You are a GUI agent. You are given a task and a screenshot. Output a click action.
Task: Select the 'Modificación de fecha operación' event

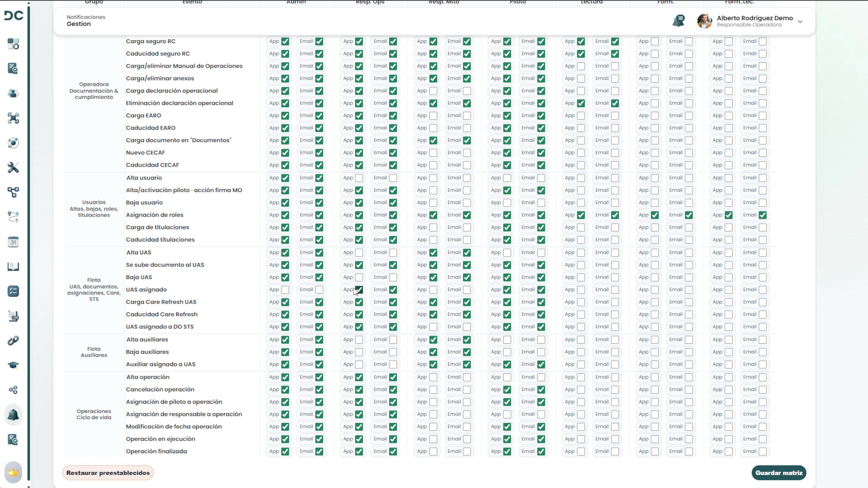click(174, 427)
